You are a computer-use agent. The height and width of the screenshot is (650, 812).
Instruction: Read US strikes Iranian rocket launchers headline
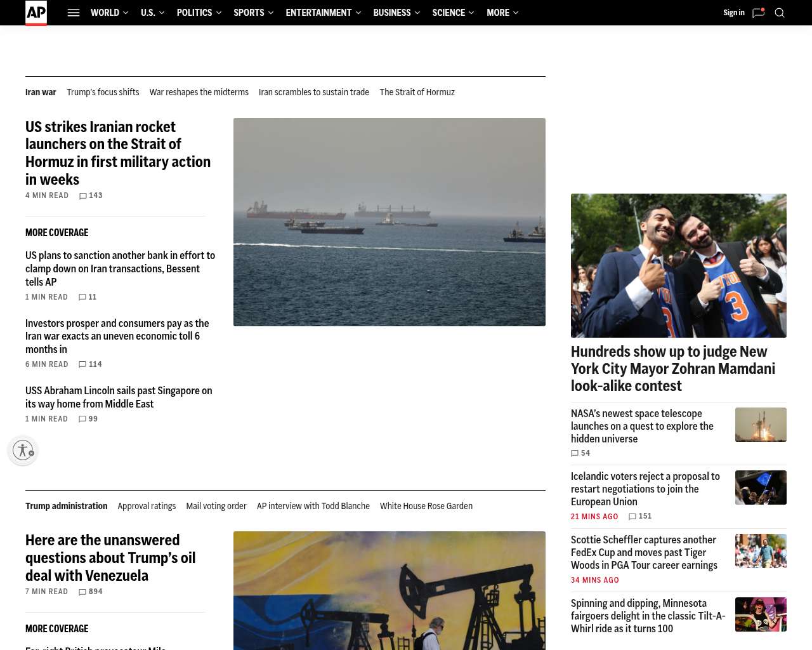click(118, 153)
